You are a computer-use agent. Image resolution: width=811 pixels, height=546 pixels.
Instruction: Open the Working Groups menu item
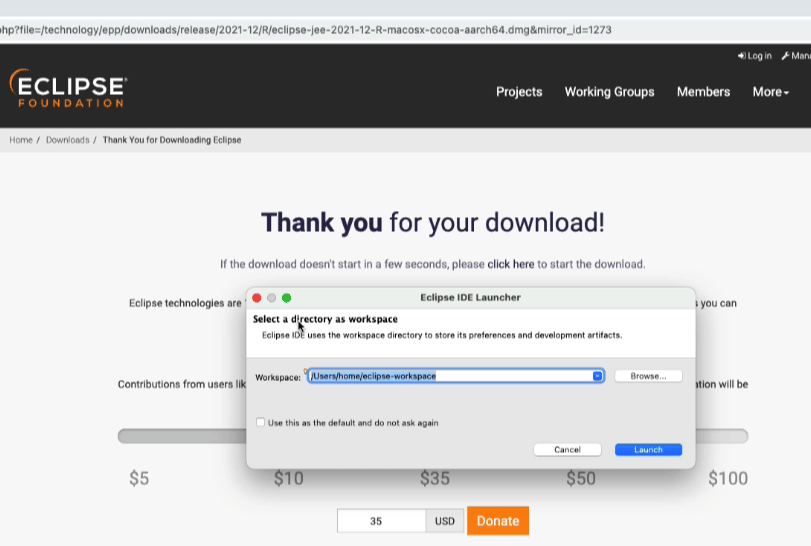coord(609,92)
